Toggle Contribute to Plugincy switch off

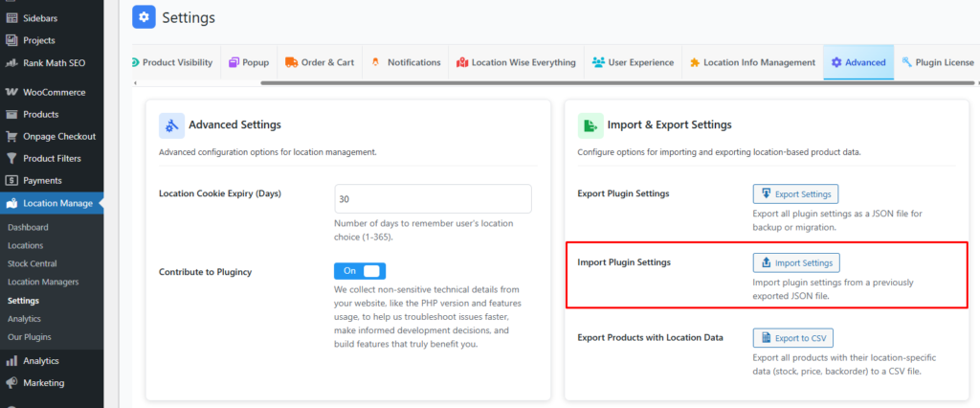pos(360,271)
